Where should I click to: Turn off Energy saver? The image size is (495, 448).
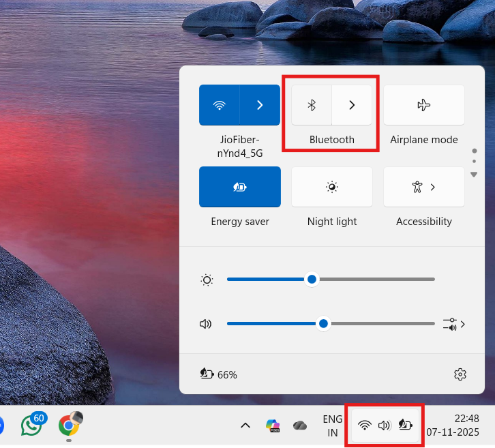click(239, 187)
